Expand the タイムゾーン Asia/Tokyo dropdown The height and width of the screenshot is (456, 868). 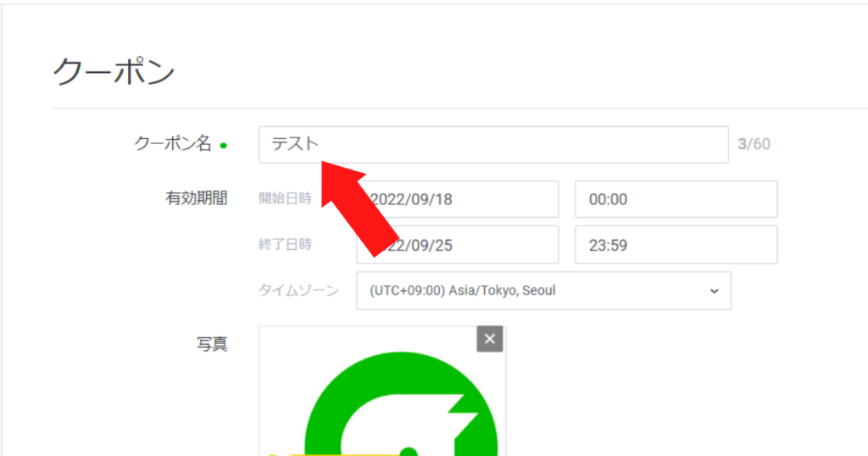tap(543, 291)
